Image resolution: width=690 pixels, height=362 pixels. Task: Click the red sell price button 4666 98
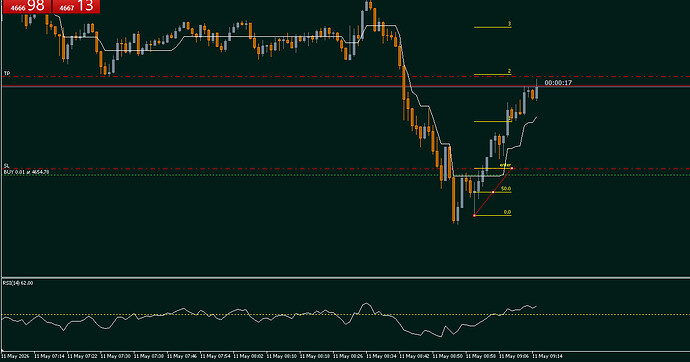26,7
